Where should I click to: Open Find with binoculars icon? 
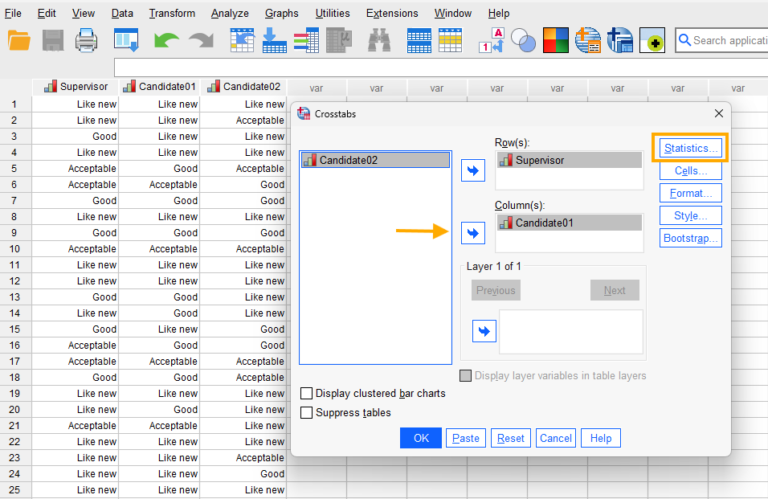[379, 40]
